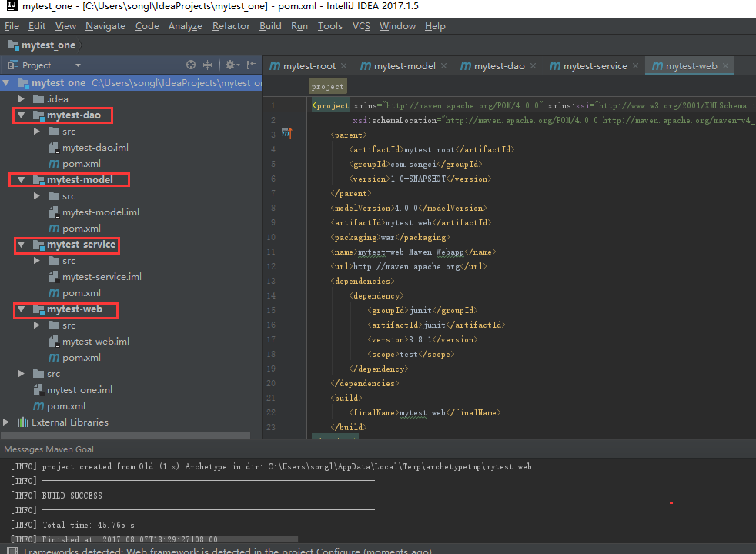
Task: Open the Project panel settings gear
Action: pos(229,65)
